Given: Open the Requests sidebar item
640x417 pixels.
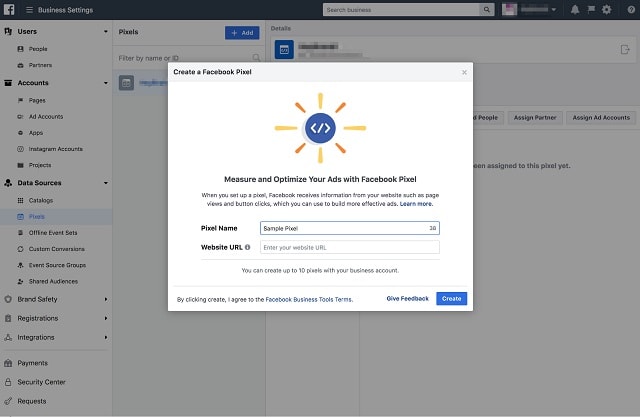Looking at the screenshot, I should click(x=32, y=401).
